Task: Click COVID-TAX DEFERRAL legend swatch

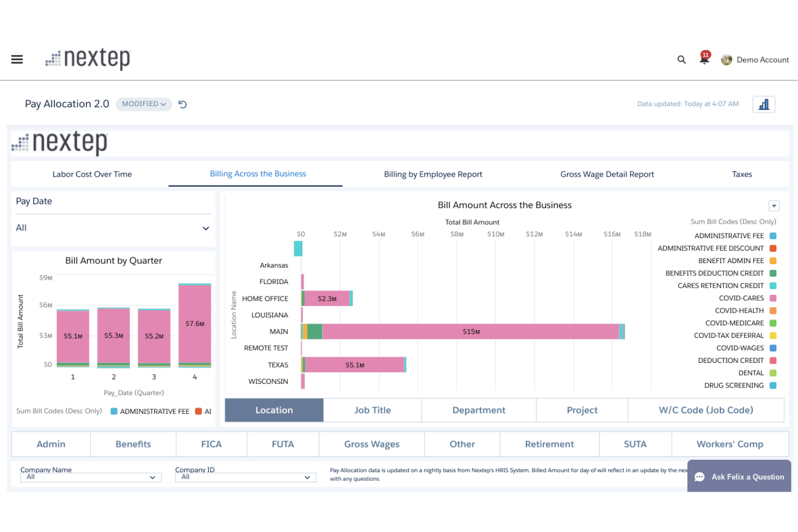Action: [773, 336]
